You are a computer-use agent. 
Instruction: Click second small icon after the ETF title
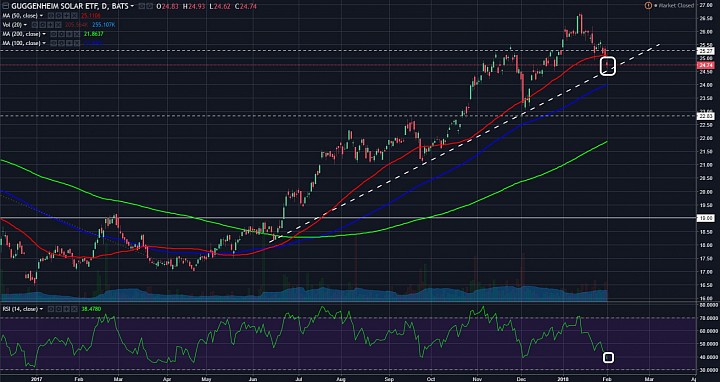click(x=149, y=6)
